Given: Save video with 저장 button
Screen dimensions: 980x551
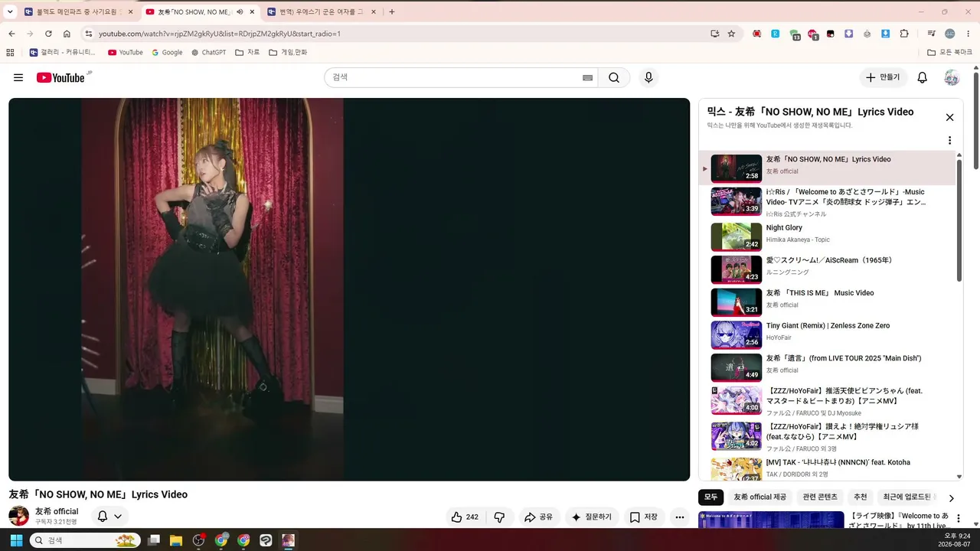Looking at the screenshot, I should (644, 517).
